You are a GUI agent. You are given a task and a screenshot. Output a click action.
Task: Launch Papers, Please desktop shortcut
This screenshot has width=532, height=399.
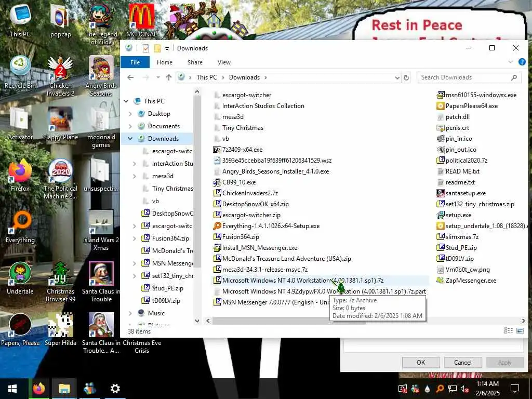tap(20, 330)
